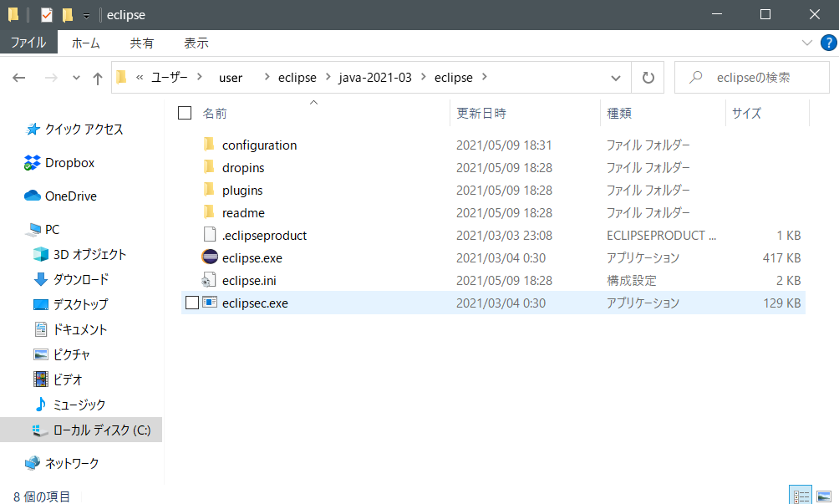Expand chevron after final eclipse in path
Image resolution: width=839 pixels, height=504 pixels.
tap(484, 77)
